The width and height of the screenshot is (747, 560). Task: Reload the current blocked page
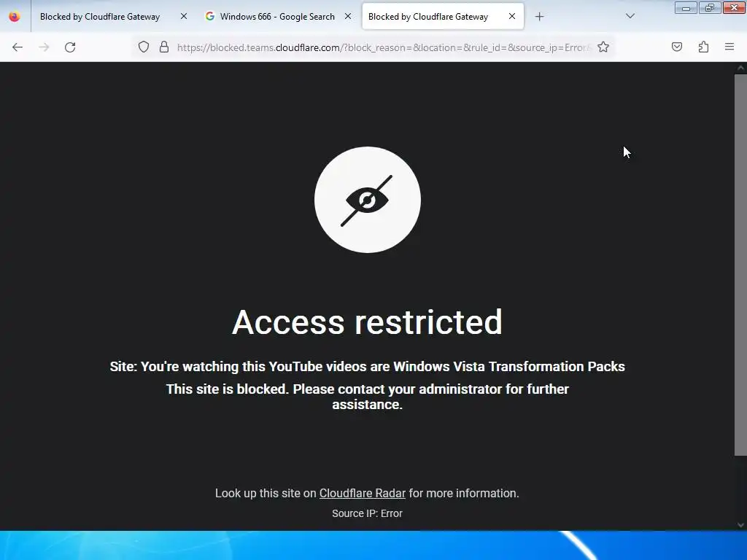coord(70,47)
